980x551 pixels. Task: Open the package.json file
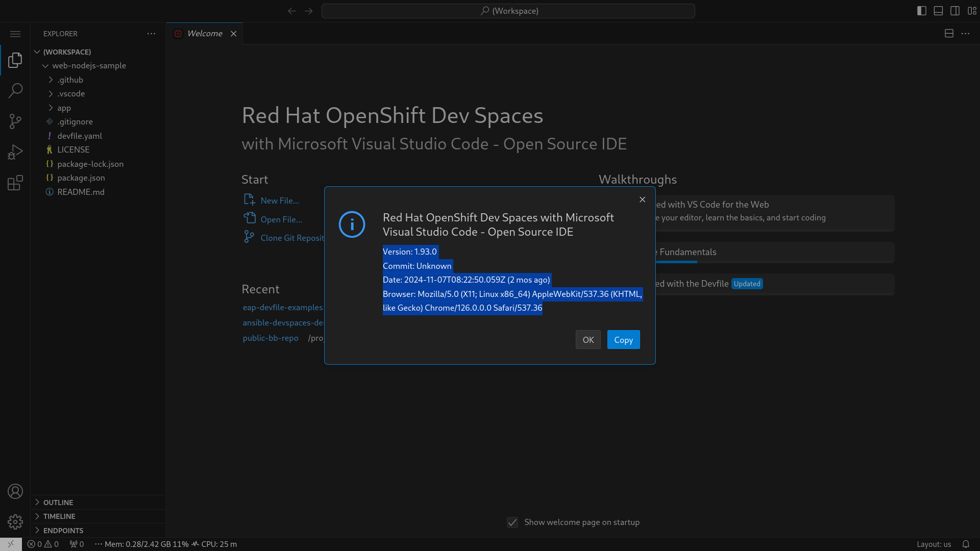(x=81, y=178)
